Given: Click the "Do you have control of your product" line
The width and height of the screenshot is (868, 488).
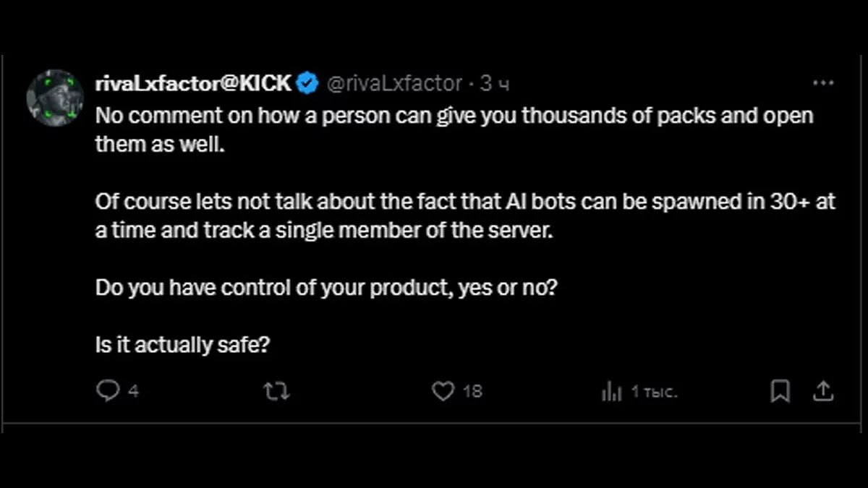Looking at the screenshot, I should [326, 288].
